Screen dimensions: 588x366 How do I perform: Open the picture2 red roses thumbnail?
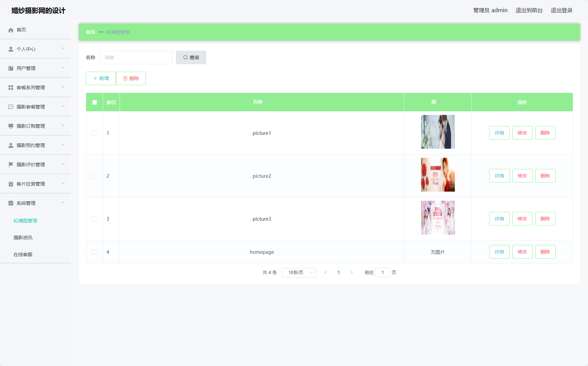tap(438, 175)
